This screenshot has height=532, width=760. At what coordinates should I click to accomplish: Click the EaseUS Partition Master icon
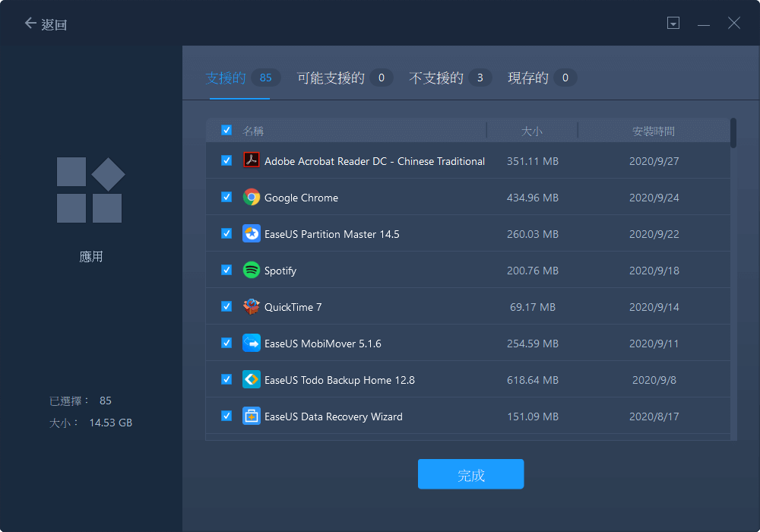(x=251, y=233)
